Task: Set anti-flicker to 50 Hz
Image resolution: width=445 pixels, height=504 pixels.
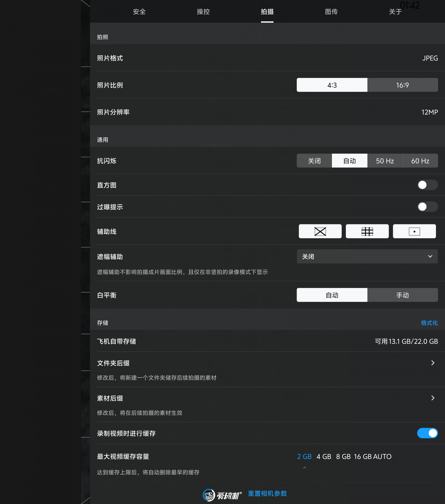Action: 385,161
